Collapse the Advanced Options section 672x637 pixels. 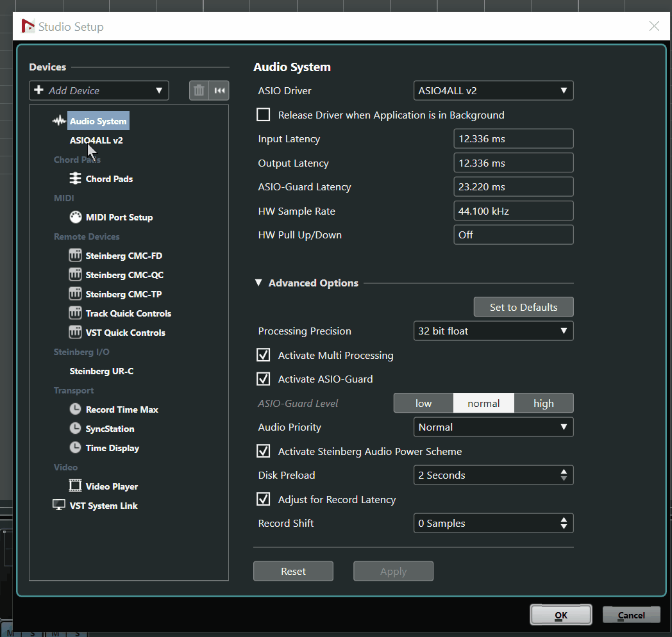[258, 283]
